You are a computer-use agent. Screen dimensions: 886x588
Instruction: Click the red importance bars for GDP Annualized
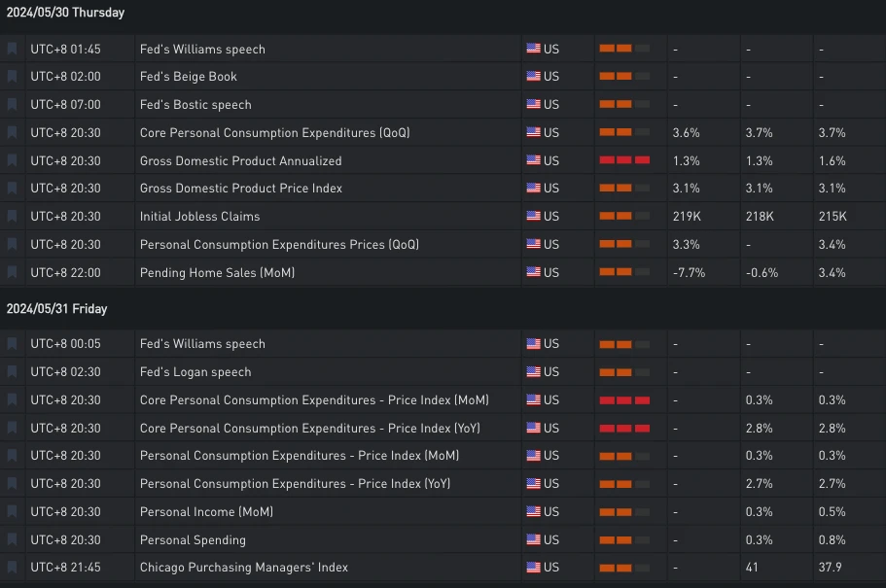624,160
